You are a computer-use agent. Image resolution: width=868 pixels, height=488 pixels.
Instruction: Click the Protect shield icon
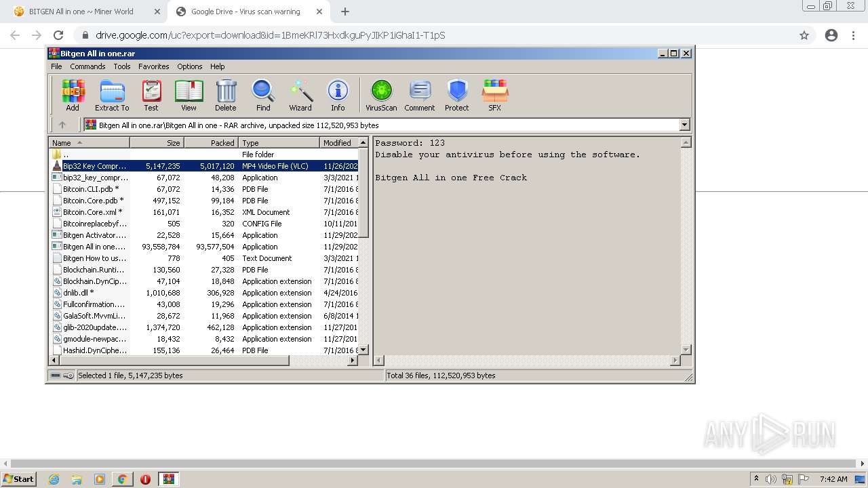click(x=457, y=95)
